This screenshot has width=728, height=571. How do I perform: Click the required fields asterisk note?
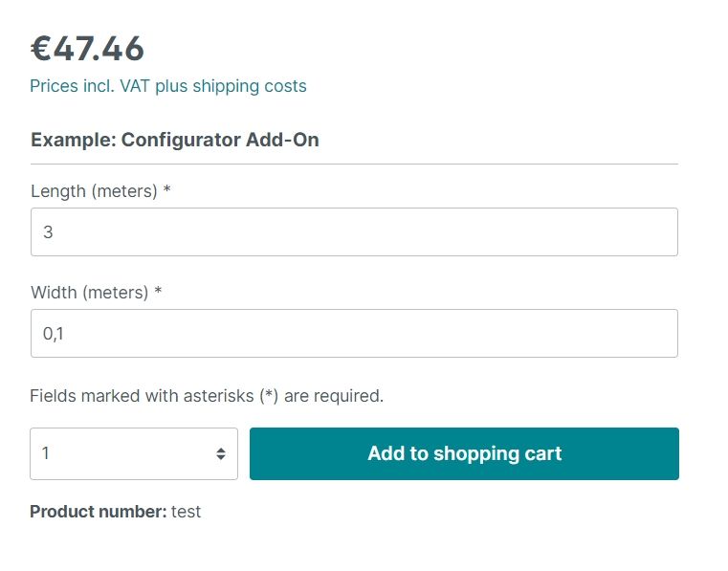207,395
